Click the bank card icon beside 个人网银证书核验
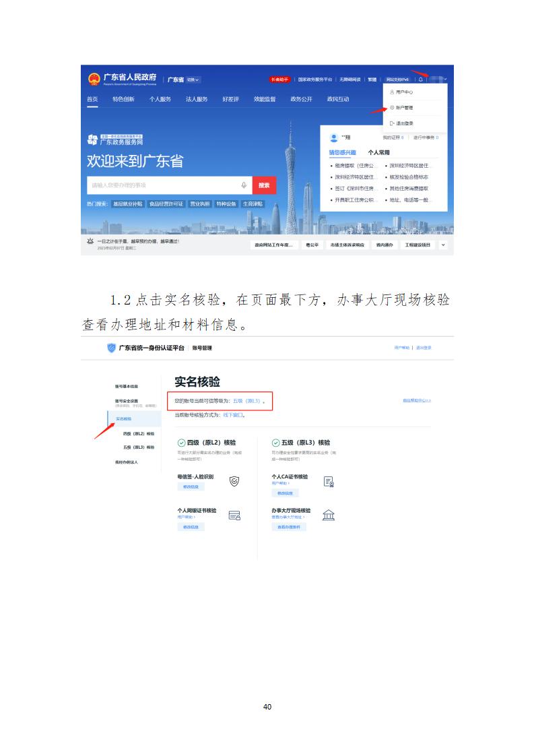Screen dimensions: 534x756 pos(234,515)
